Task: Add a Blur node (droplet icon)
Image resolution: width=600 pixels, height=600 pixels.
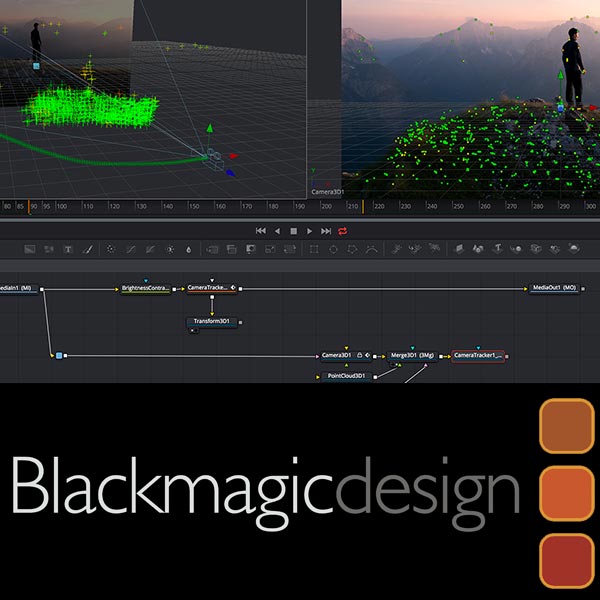Action: point(189,249)
